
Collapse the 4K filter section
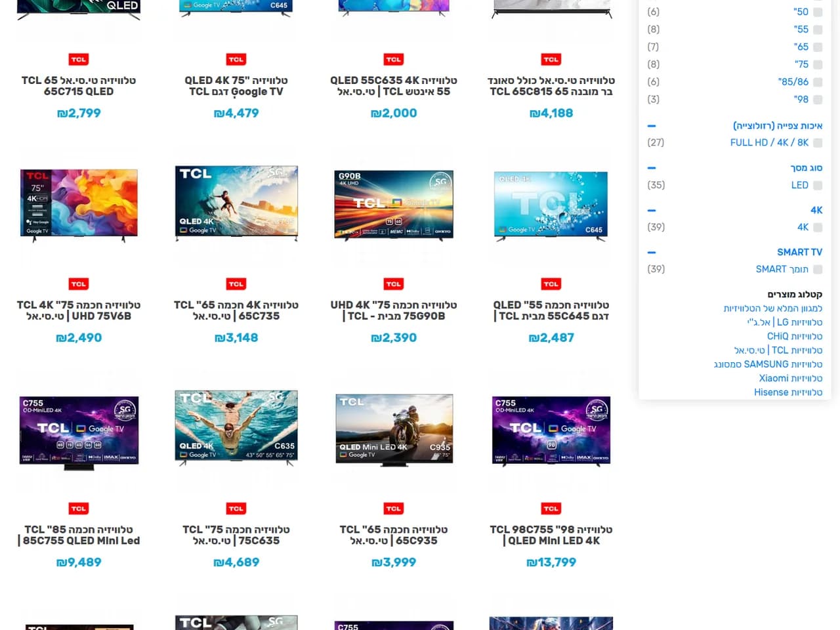coord(652,210)
